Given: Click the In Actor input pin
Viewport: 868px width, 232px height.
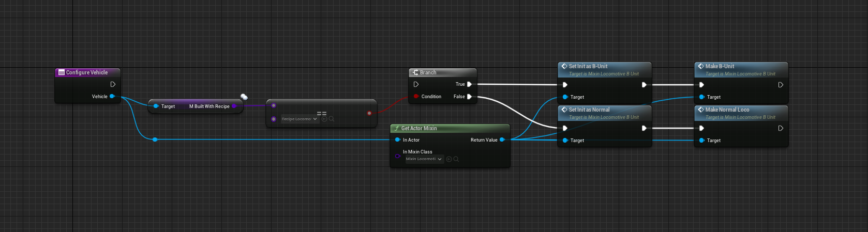Looking at the screenshot, I should 397,140.
